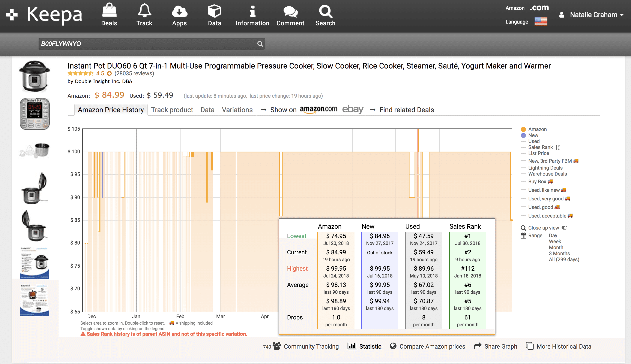
Task: Open the Comment speech bubbles icon
Action: coord(290,12)
